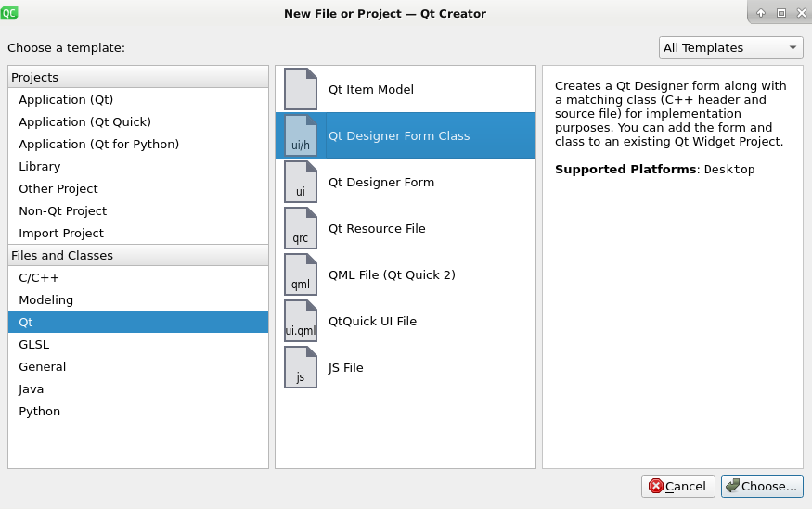Click the Qt Creator logo in title bar
Screen dimensions: 812x509
pos(9,13)
